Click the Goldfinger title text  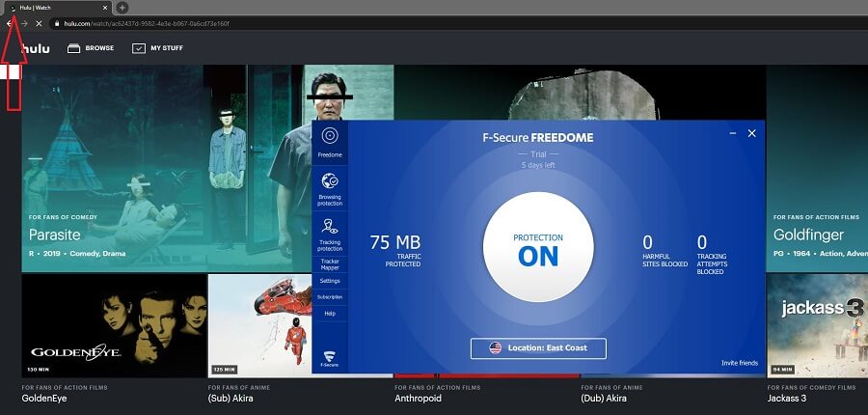click(809, 235)
